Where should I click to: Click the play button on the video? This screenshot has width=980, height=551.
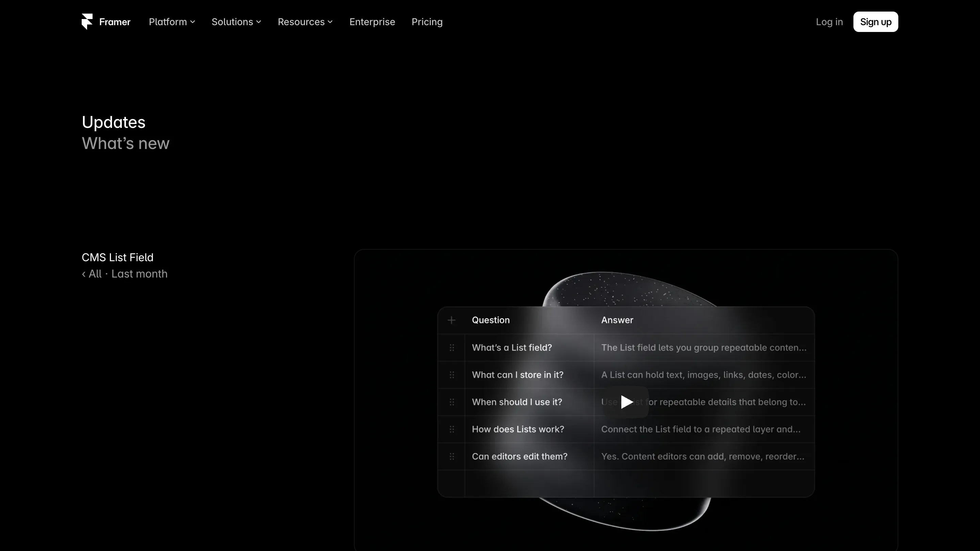626,402
